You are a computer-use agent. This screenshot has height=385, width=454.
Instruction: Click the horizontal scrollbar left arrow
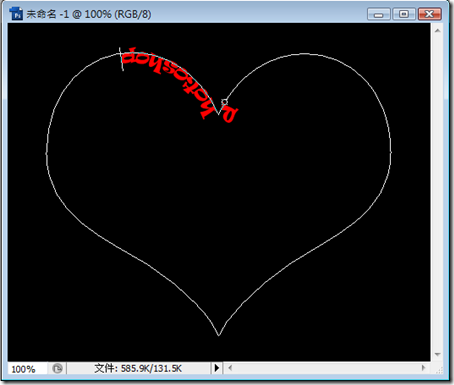pos(230,368)
